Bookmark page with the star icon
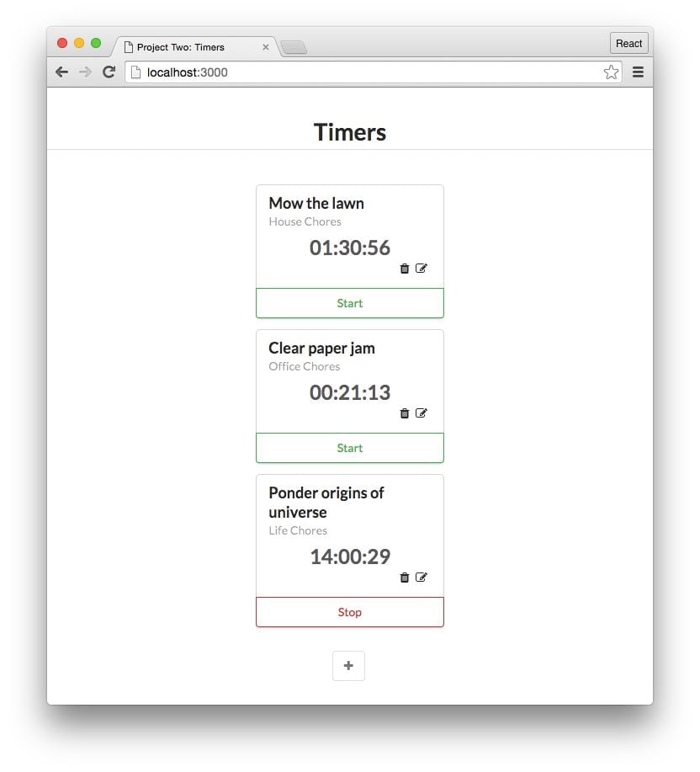 [x=611, y=72]
